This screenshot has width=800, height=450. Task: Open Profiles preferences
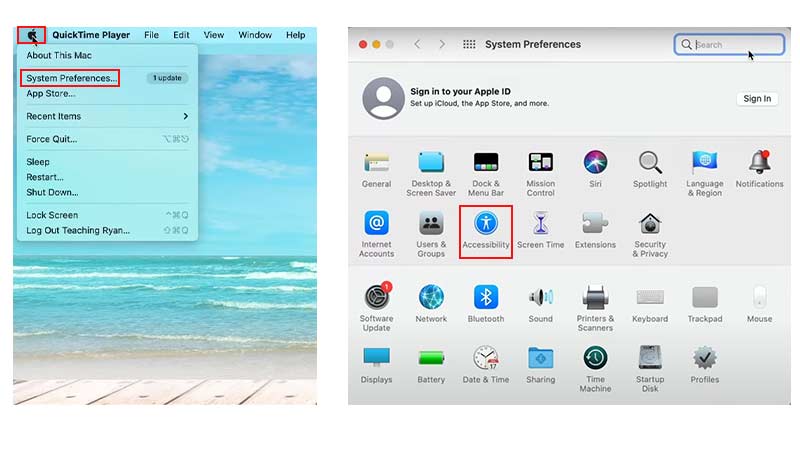705,365
